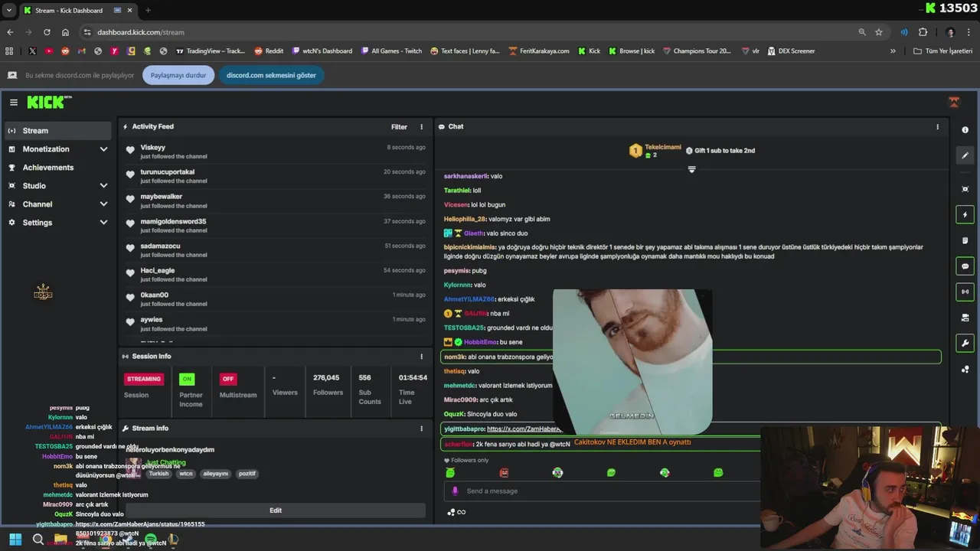Click the Turkish stream tag
This screenshot has width=980, height=551.
pos(158,474)
